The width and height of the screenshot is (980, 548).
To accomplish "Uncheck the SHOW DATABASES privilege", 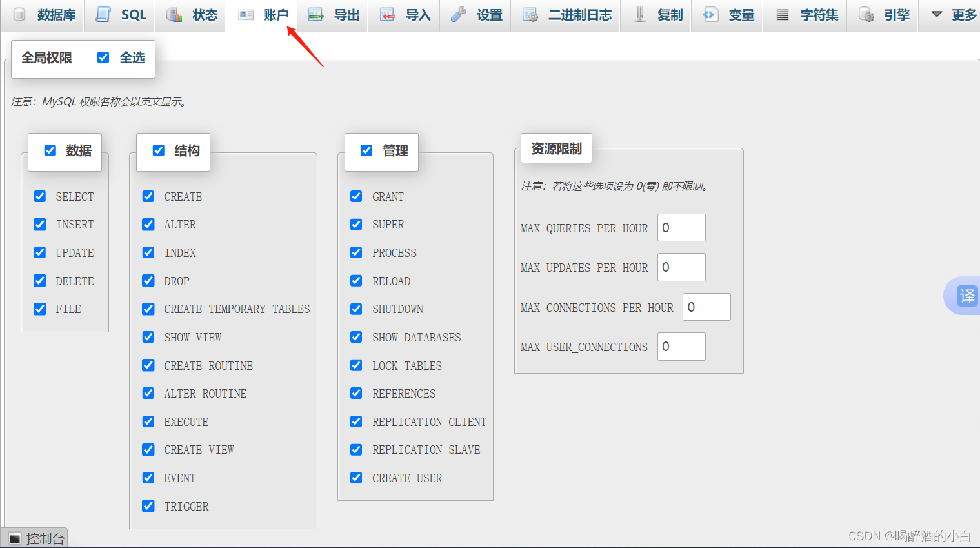I will (356, 337).
